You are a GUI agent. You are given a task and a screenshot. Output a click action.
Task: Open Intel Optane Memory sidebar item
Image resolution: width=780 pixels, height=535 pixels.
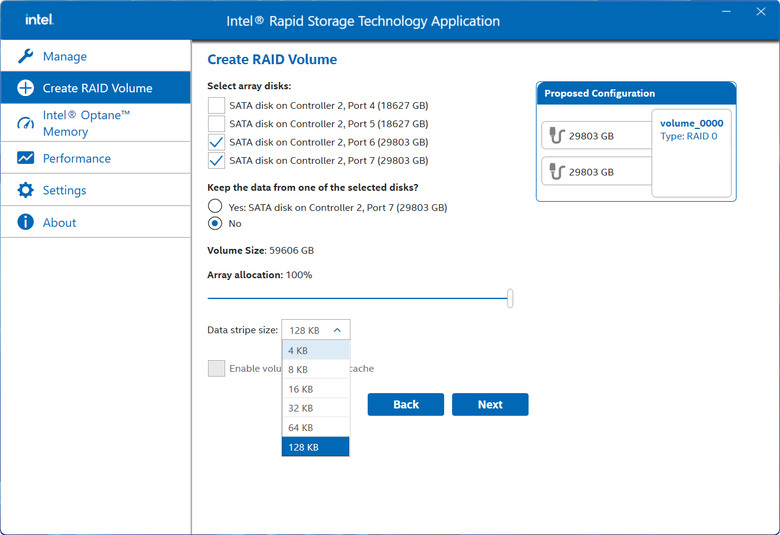coord(96,123)
